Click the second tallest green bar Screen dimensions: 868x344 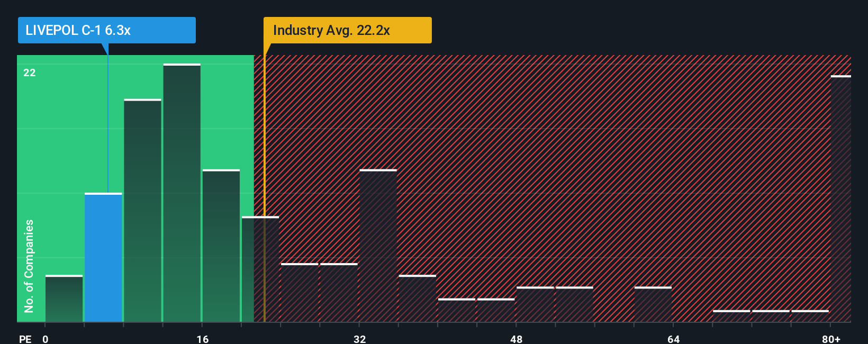(143, 211)
